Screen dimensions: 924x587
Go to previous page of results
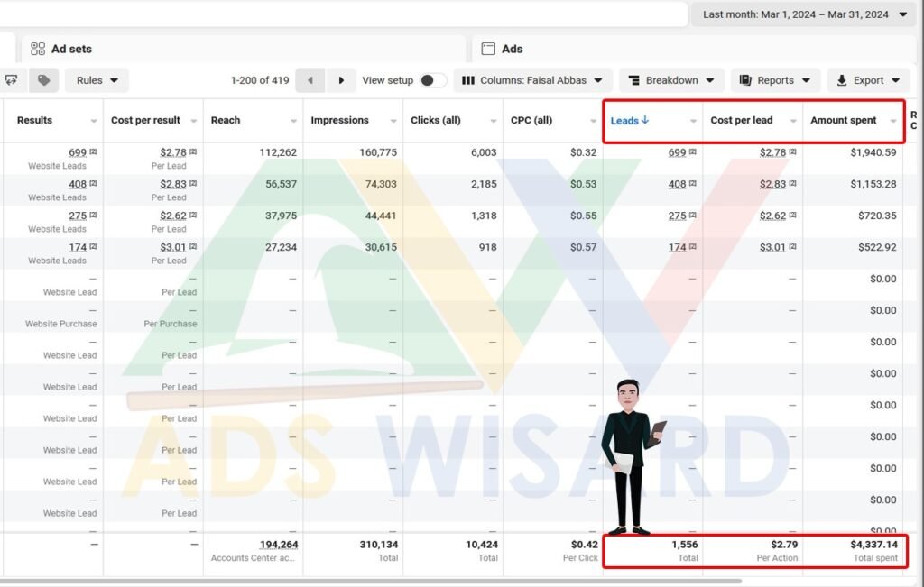(x=310, y=80)
